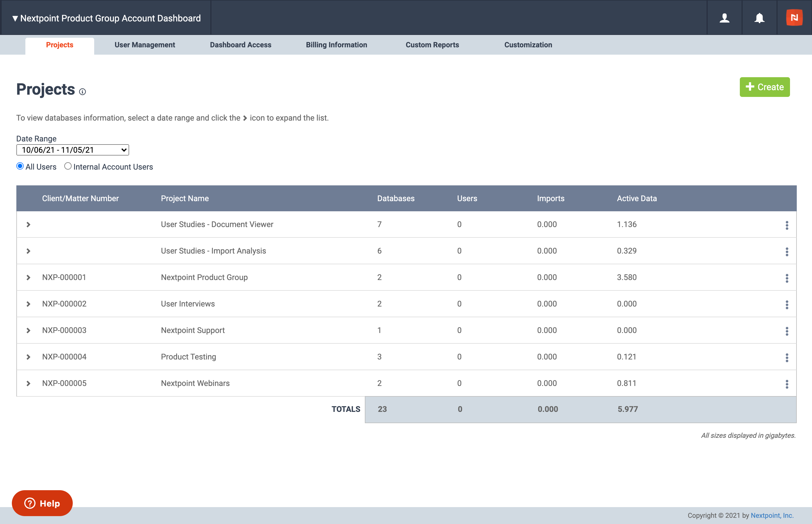The width and height of the screenshot is (812, 524).
Task: Open kebab menu for Product Testing row
Action: (x=787, y=358)
